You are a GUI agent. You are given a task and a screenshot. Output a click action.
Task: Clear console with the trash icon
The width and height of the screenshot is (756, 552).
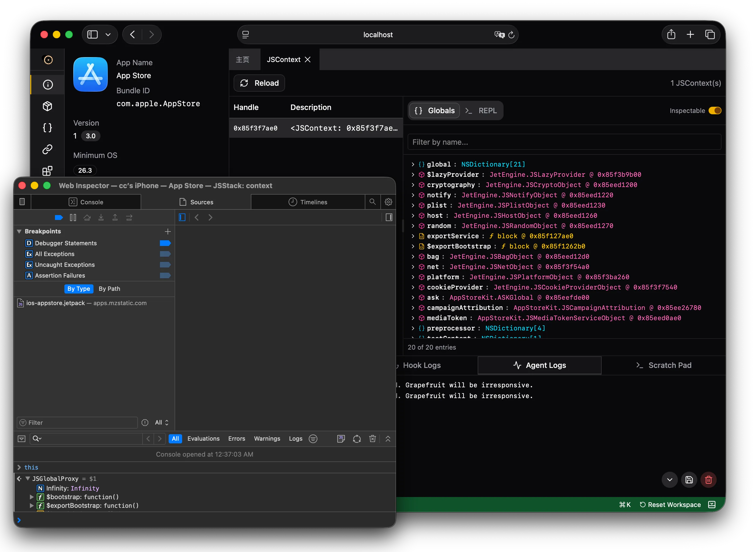tap(372, 439)
